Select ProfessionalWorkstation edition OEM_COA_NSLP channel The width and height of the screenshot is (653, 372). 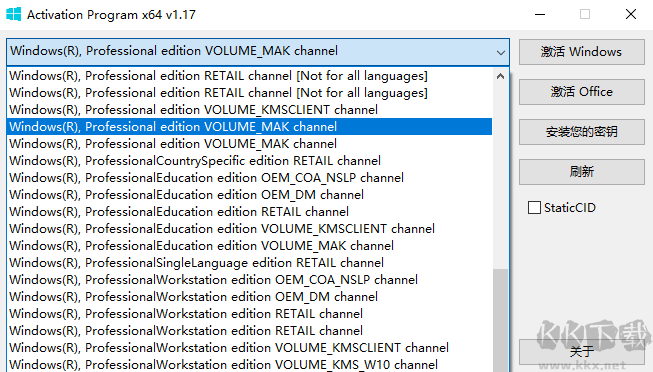pyautogui.click(x=249, y=280)
